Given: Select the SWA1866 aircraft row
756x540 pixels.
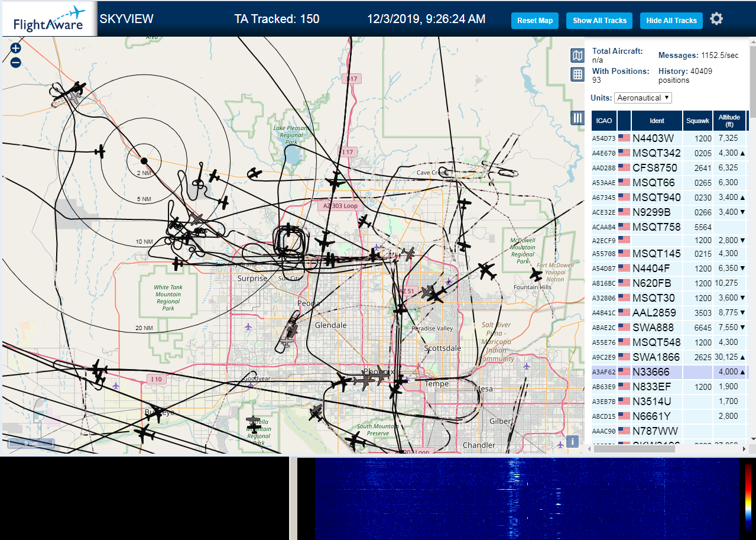Looking at the screenshot, I should (x=670, y=357).
